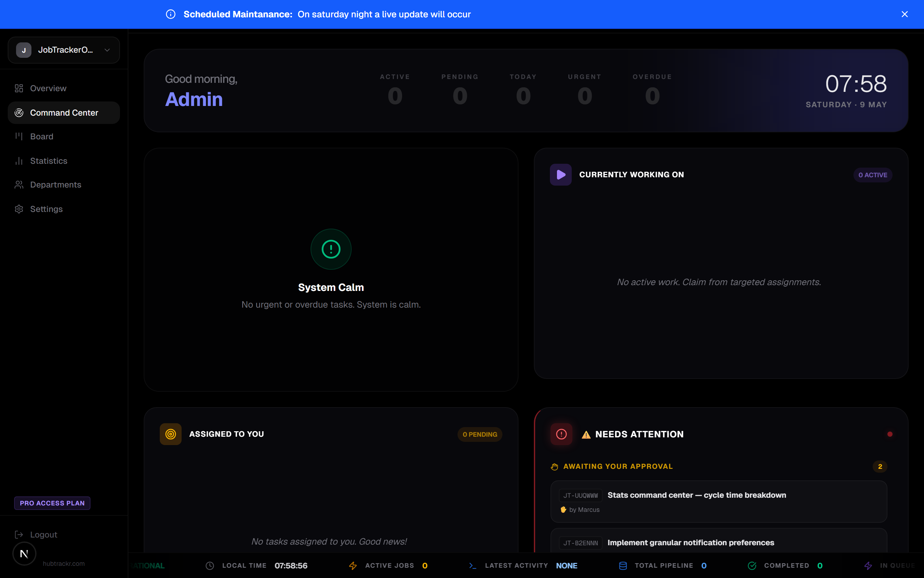Click the Total Pipeline database icon
924x578 pixels.
click(623, 565)
